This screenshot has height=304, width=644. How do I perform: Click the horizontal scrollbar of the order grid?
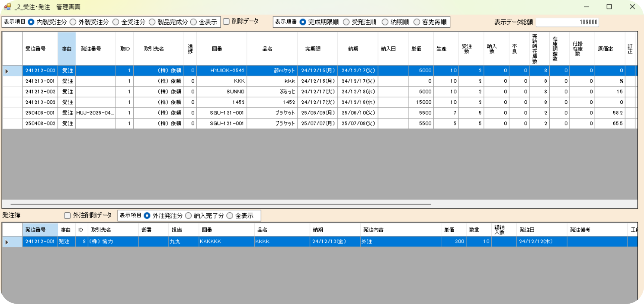tap(221, 204)
